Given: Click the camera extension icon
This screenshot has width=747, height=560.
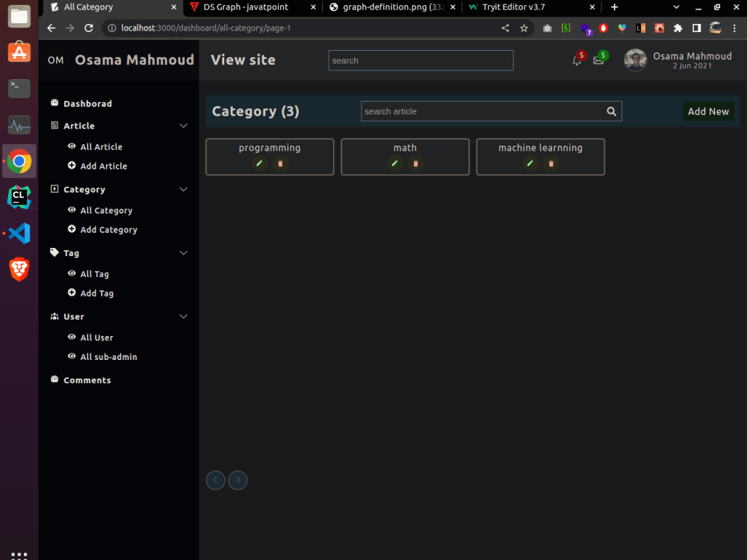Looking at the screenshot, I should coord(547,28).
